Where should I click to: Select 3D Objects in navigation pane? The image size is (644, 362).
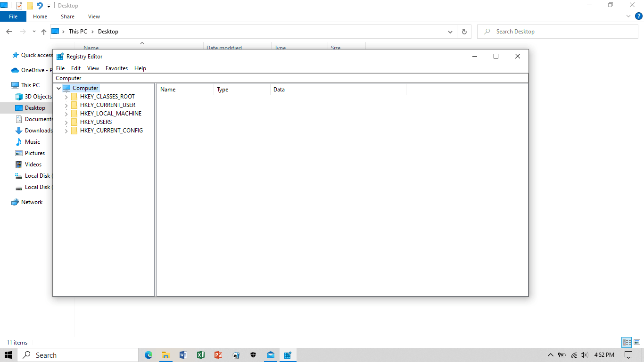coord(33,97)
